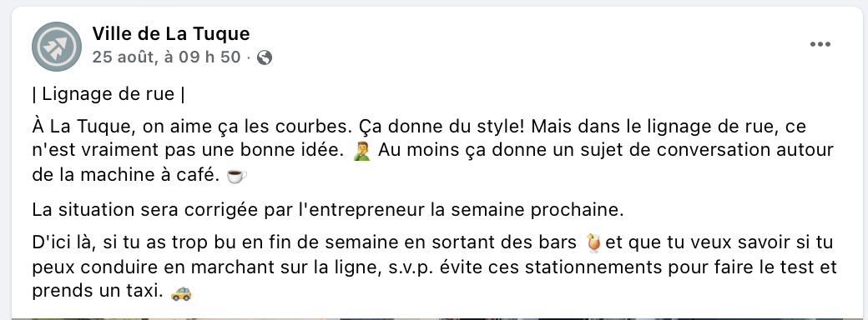
Task: Click the taxi emoji at post end
Action: point(181,292)
